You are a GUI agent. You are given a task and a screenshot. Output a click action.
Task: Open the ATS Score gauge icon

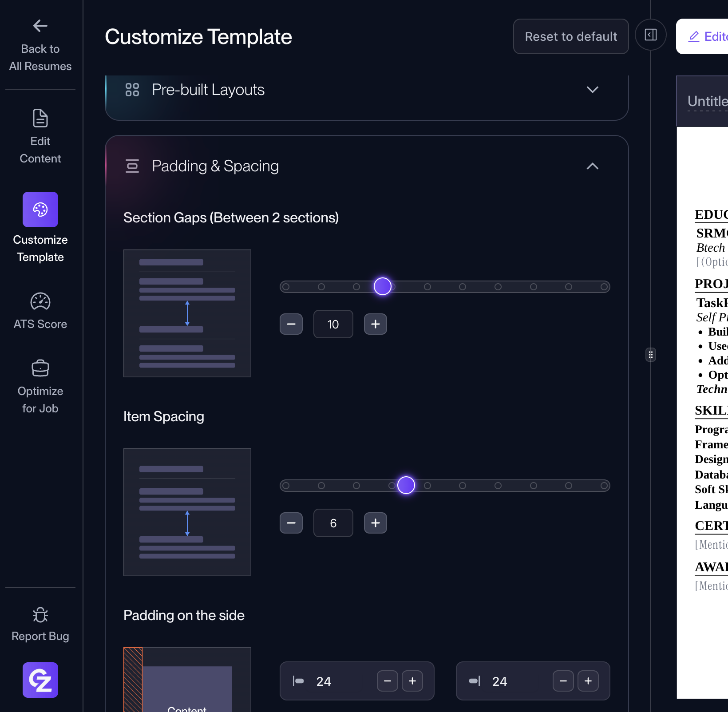point(40,301)
